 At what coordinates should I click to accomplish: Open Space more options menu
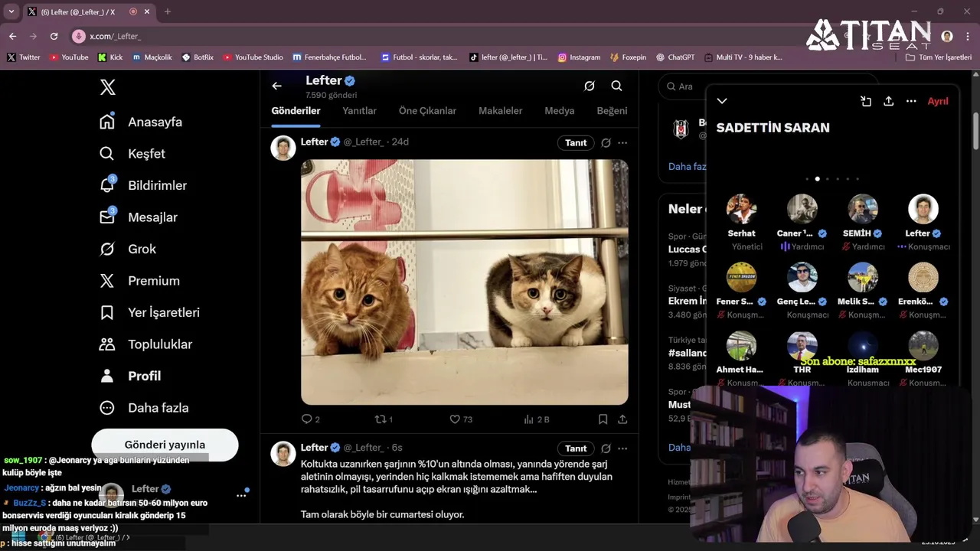[911, 101]
